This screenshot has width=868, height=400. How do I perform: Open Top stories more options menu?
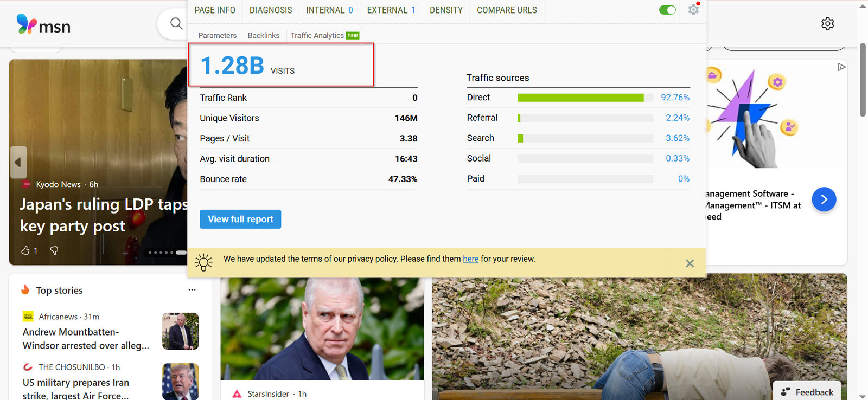192,290
